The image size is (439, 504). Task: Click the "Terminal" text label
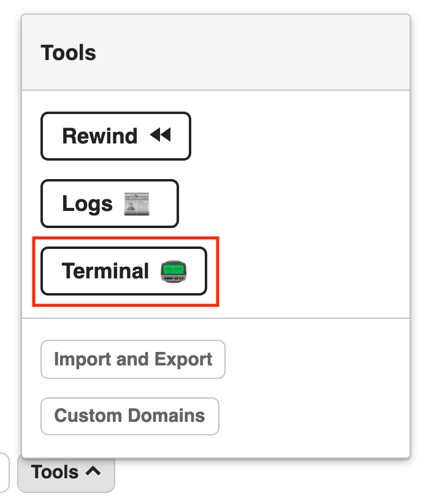pos(105,271)
